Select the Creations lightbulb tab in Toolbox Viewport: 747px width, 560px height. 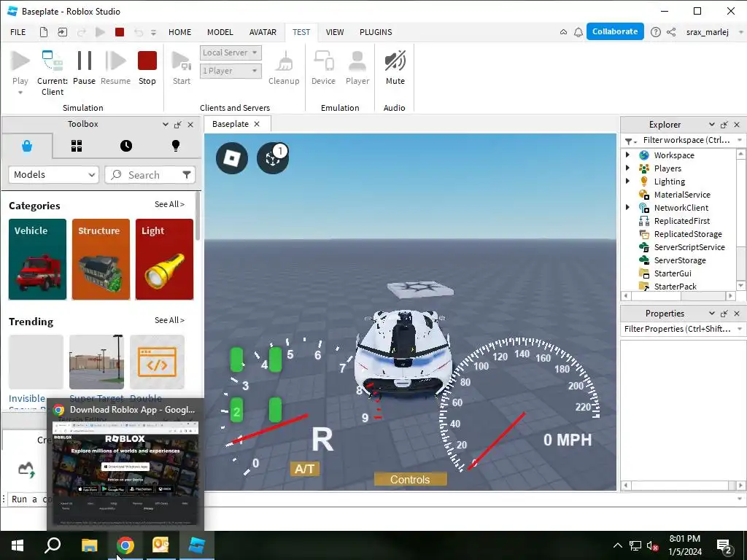point(176,146)
